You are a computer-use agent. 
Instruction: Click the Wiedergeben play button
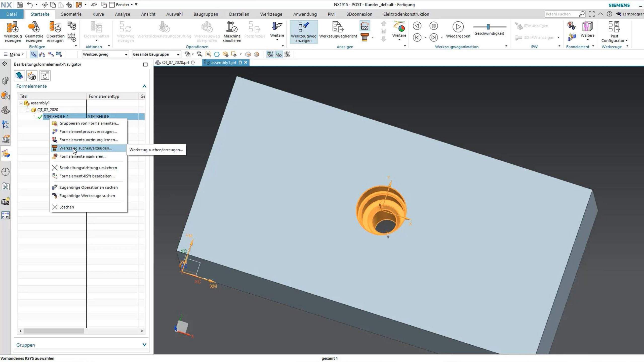[458, 30]
